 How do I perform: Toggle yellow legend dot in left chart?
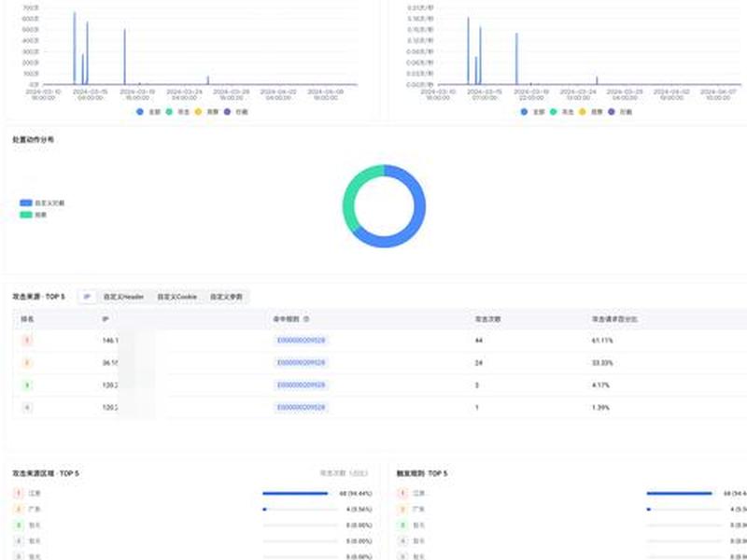tap(198, 111)
